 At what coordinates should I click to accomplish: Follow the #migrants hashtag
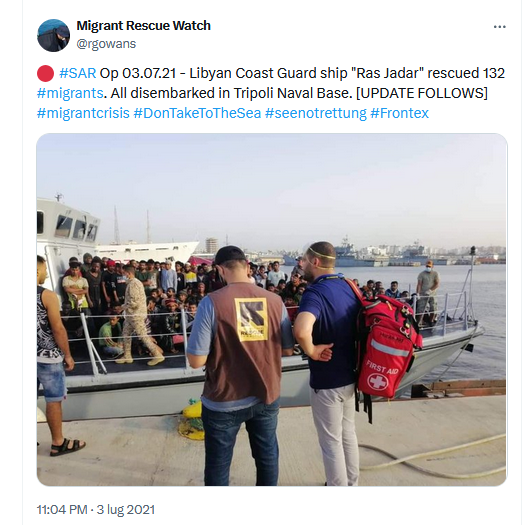click(70, 93)
